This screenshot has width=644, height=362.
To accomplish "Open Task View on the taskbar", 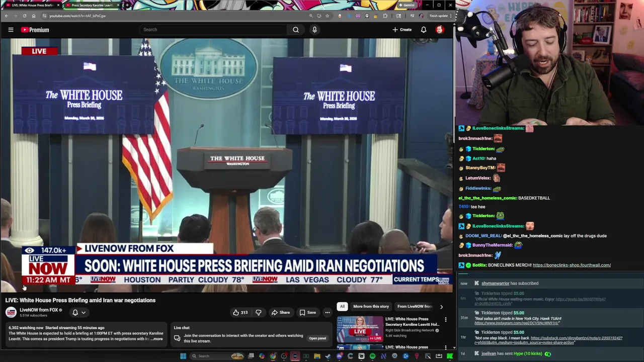I will [251, 356].
